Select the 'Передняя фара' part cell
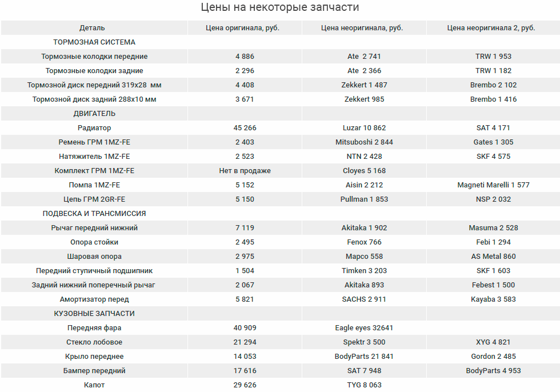The width and height of the screenshot is (560, 392). pyautogui.click(x=94, y=328)
